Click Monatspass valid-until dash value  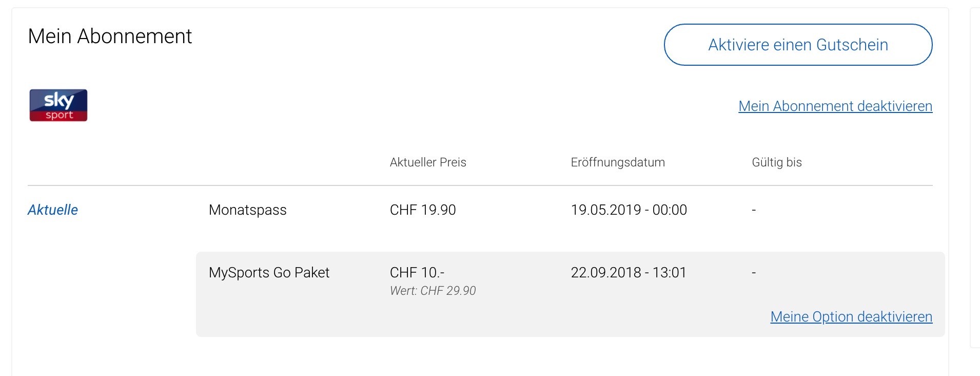coord(753,210)
